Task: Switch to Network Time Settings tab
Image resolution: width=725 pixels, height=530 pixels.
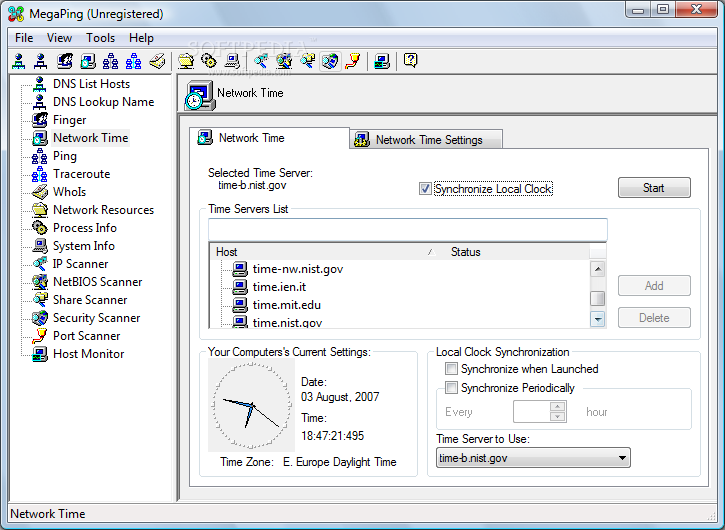Action: pos(426,140)
